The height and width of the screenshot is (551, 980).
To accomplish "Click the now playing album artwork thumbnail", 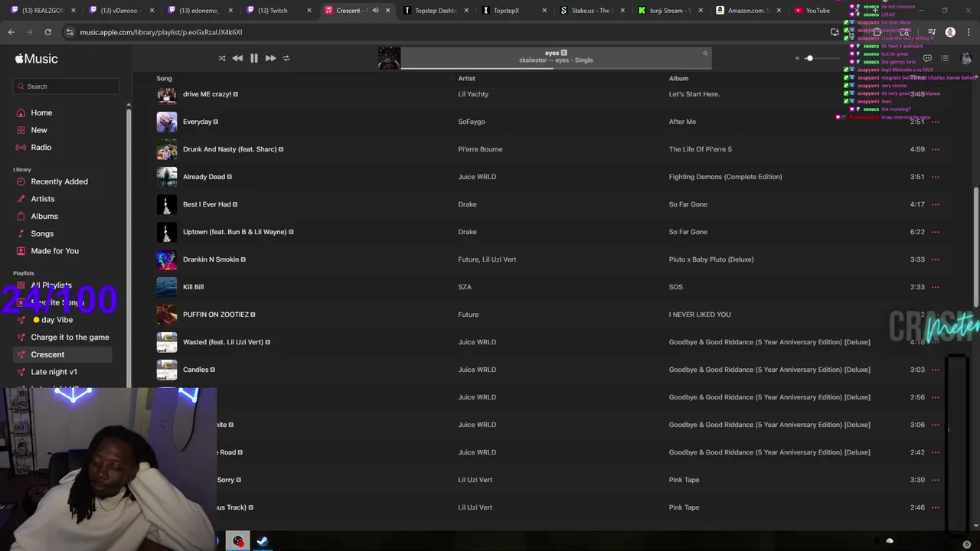I will [x=389, y=58].
